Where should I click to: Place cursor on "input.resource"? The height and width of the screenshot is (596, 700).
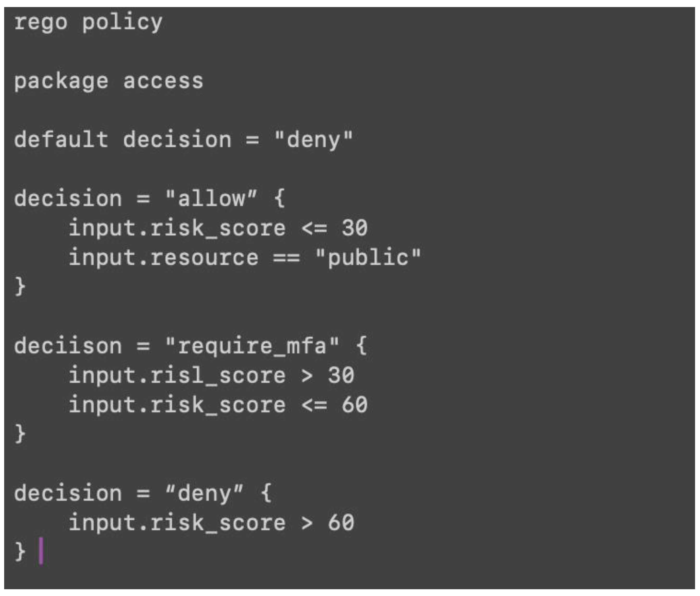(x=164, y=258)
